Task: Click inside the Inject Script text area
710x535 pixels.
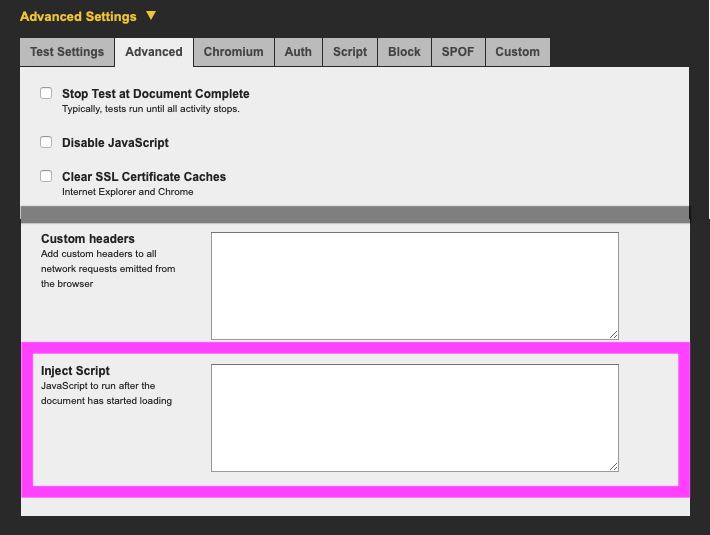Action: [x=414, y=417]
